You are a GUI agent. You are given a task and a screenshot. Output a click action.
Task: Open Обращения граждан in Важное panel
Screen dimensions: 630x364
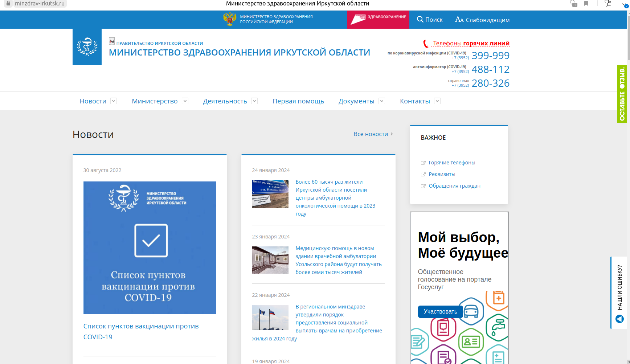(454, 186)
